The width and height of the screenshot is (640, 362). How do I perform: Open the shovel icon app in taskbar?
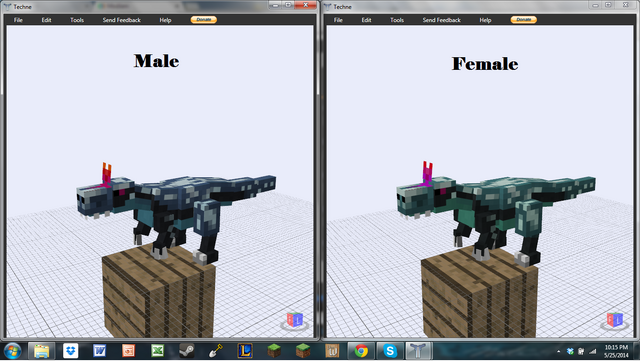point(216,351)
